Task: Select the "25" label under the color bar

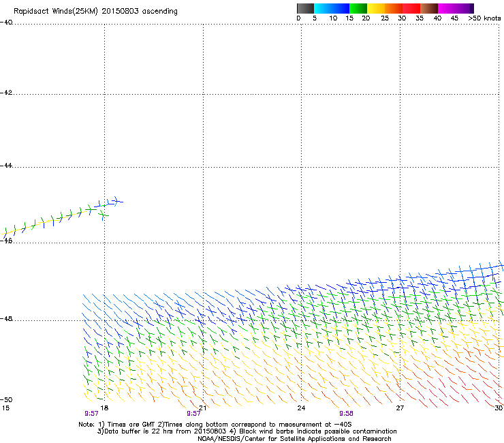Action: [385, 18]
